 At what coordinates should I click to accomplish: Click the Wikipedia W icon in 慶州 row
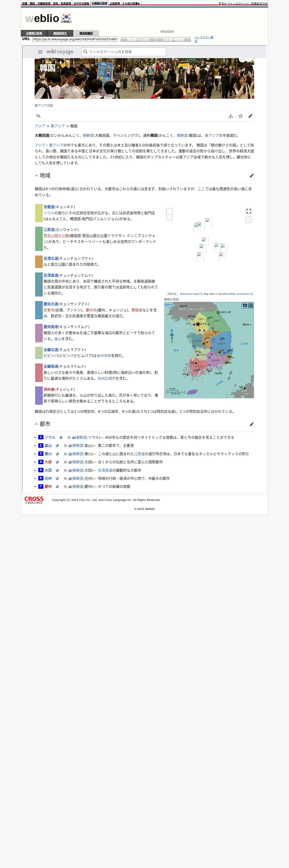click(65, 487)
